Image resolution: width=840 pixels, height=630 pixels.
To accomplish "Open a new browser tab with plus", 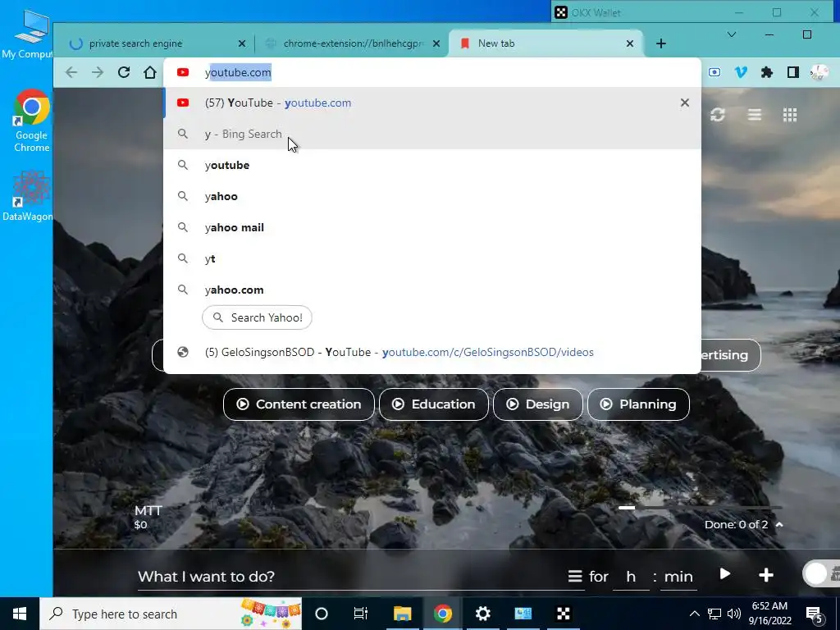I will pos(661,43).
